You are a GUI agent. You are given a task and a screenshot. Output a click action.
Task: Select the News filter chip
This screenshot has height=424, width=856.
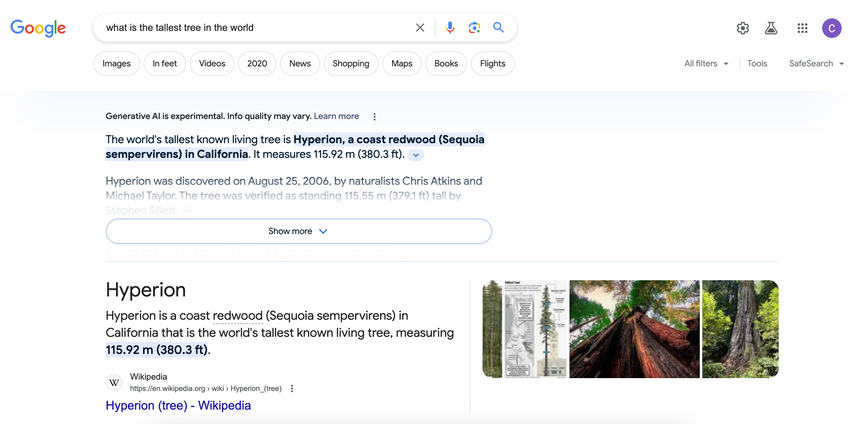tap(300, 64)
